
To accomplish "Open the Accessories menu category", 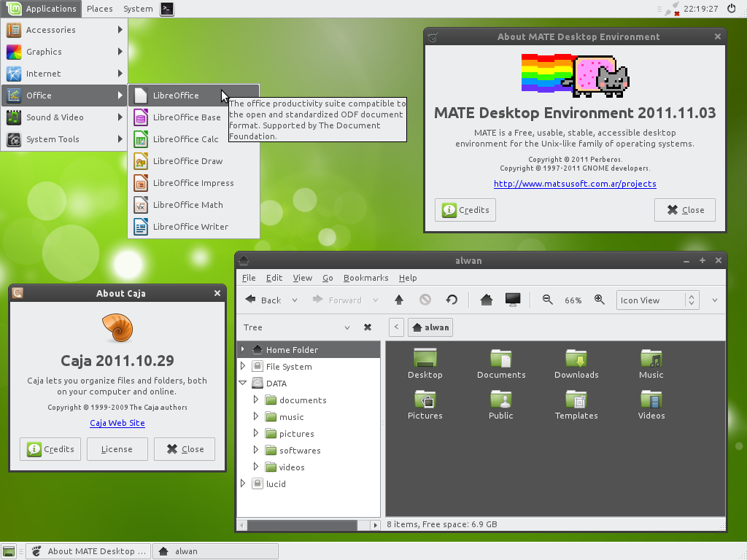I will click(x=64, y=29).
